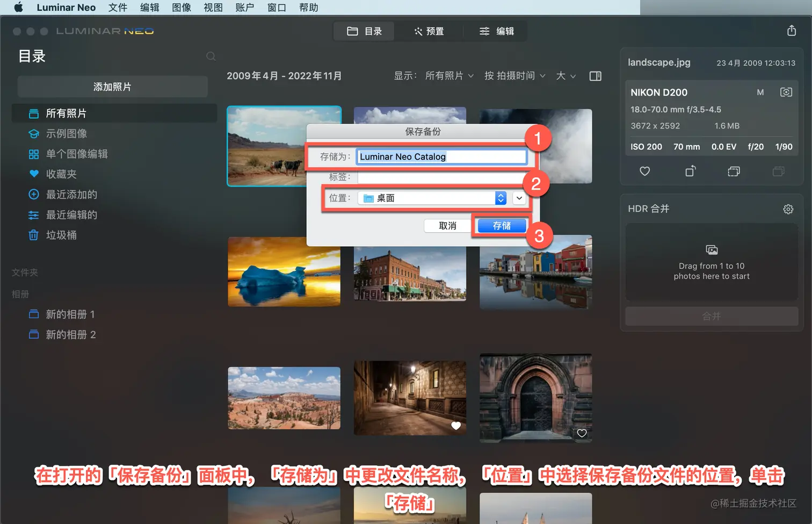
Task: Click the 所有照片 stack icon
Action: click(34, 113)
